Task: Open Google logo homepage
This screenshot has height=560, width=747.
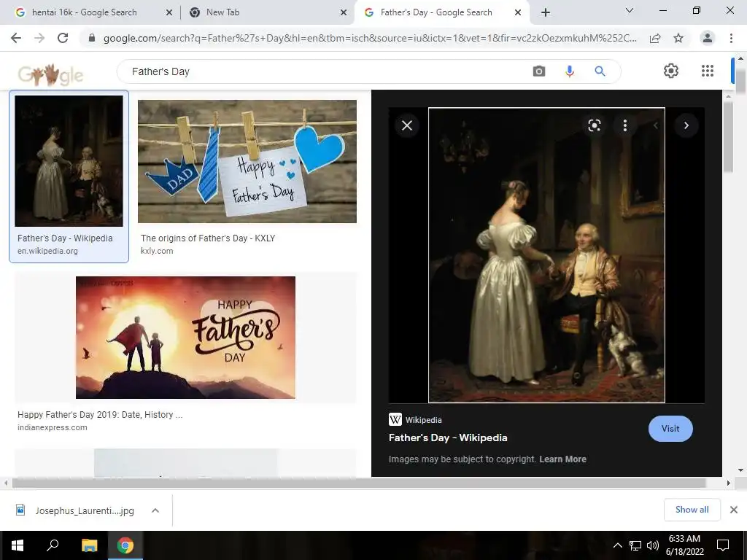Action: (x=50, y=74)
